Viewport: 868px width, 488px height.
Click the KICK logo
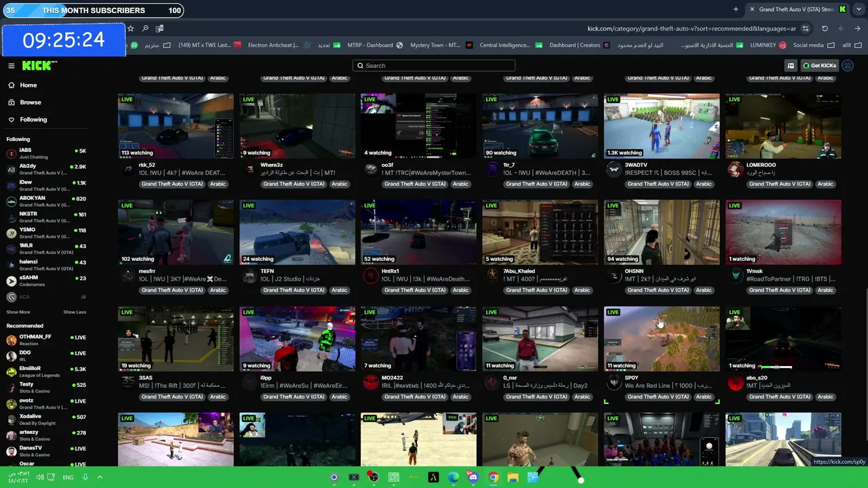tap(39, 66)
